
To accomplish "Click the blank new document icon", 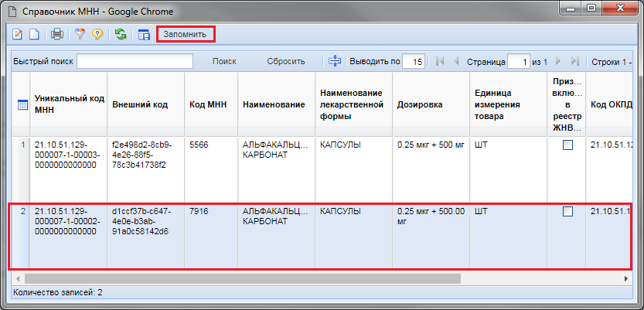I will point(34,35).
